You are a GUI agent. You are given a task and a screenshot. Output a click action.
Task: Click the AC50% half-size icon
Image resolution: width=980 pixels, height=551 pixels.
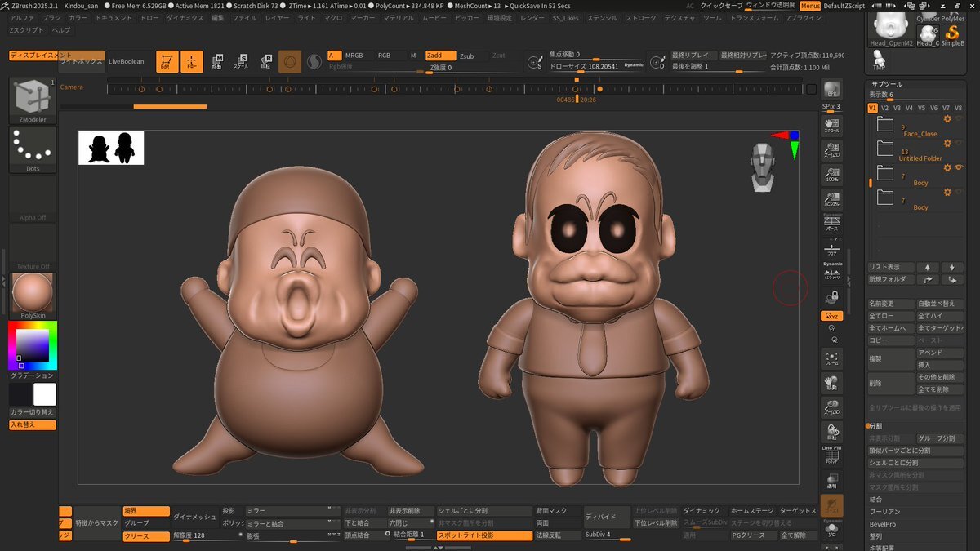(832, 198)
